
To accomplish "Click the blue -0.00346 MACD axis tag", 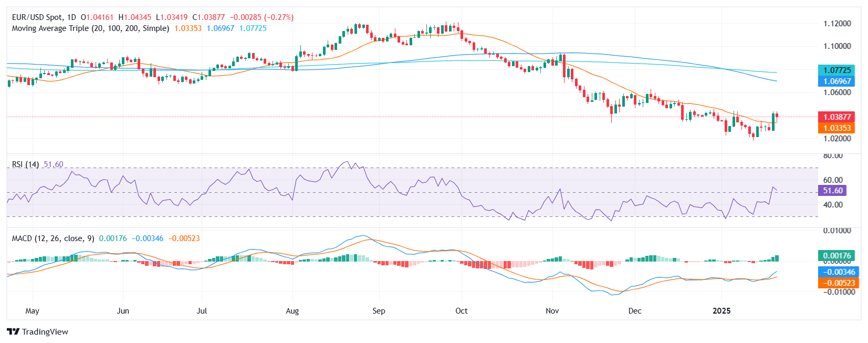I will tap(836, 272).
